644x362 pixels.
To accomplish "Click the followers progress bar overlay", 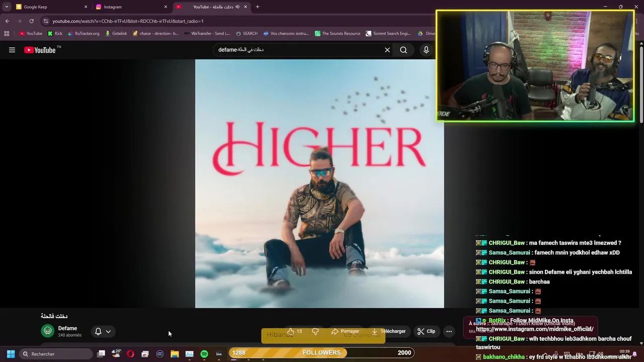I will click(321, 352).
